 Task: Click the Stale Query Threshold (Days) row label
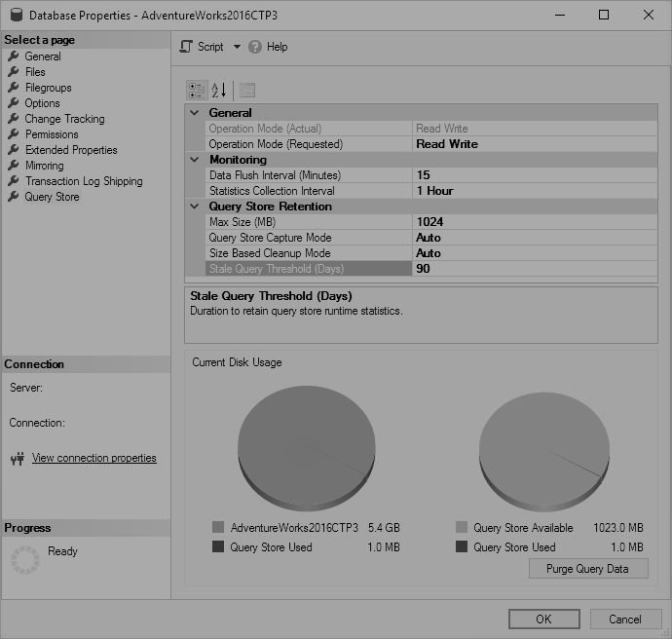(277, 269)
